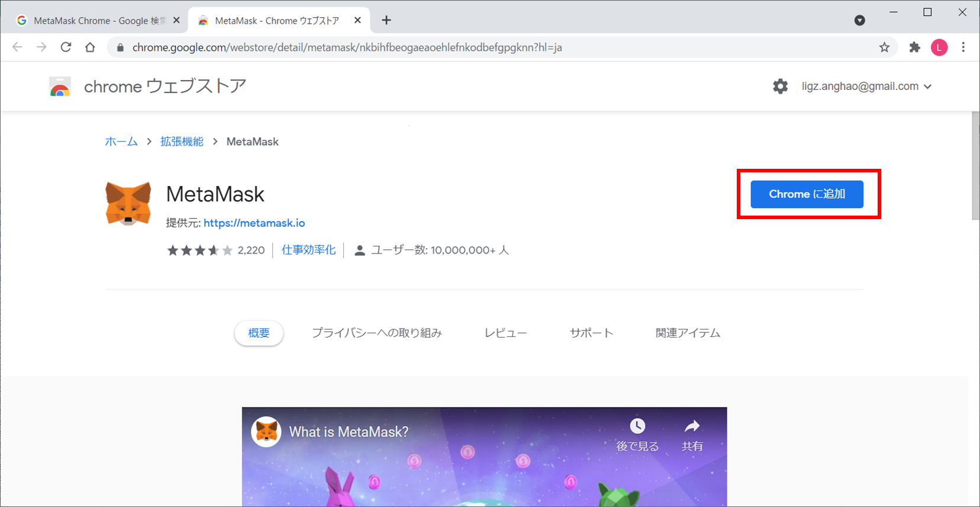Select the 概要 tab

coord(259,333)
